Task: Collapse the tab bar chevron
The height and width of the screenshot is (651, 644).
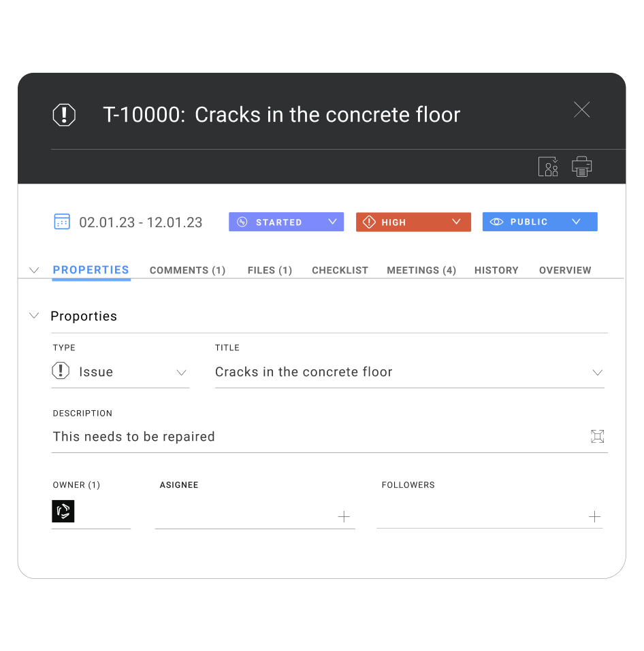Action: pyautogui.click(x=34, y=270)
